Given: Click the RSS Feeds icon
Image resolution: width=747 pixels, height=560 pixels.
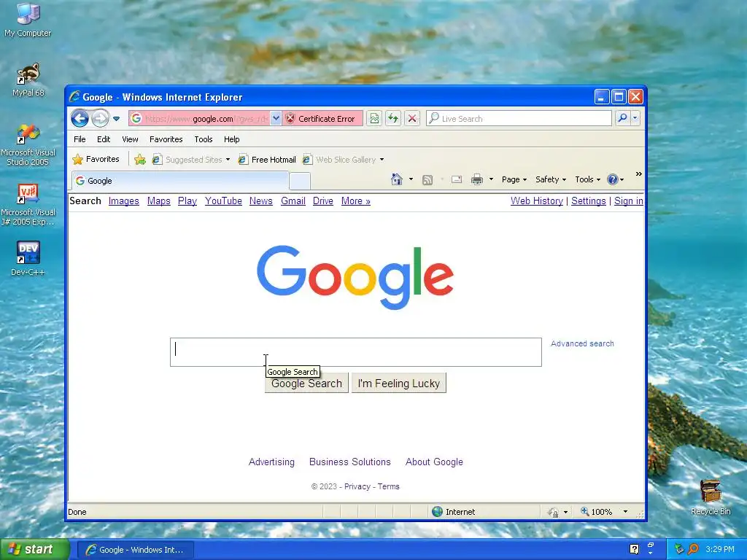Looking at the screenshot, I should (x=427, y=179).
